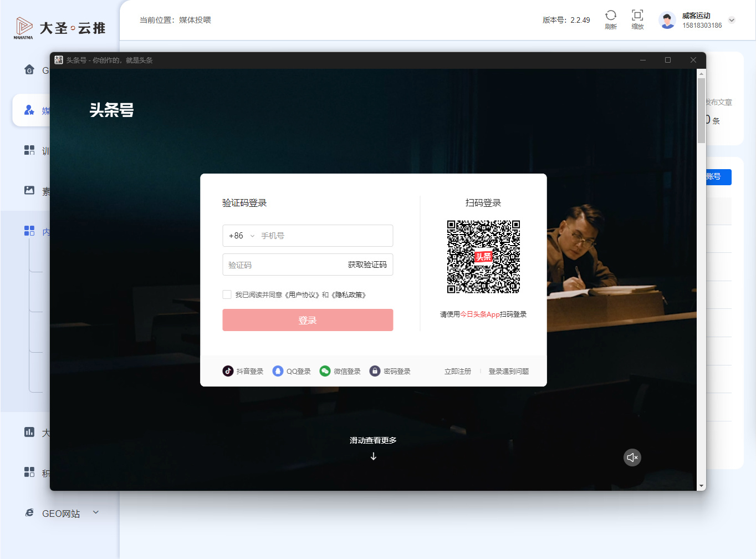Click the fullscreen zoom icon (缩放)
Image resolution: width=756 pixels, height=559 pixels.
[637, 16]
